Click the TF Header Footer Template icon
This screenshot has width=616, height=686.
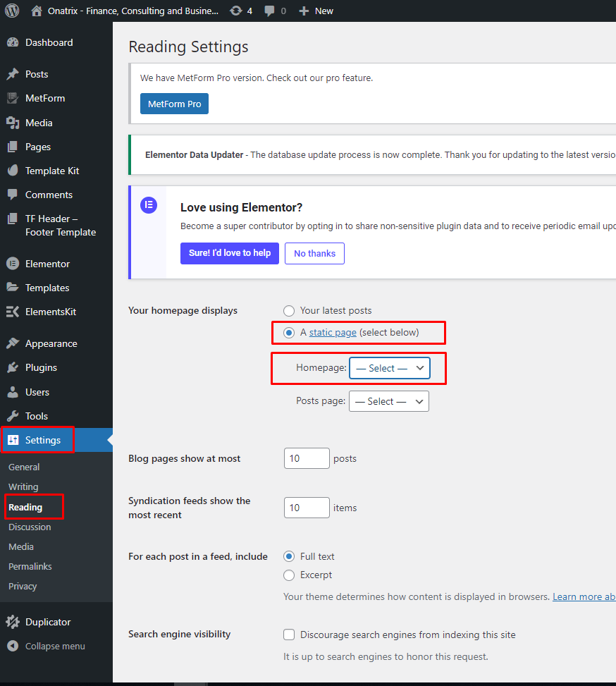(x=13, y=219)
